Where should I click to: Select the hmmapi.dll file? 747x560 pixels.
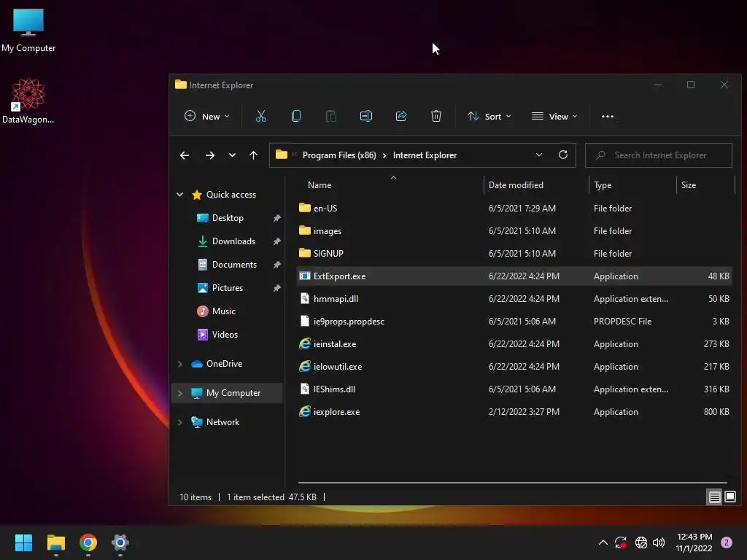click(514, 298)
